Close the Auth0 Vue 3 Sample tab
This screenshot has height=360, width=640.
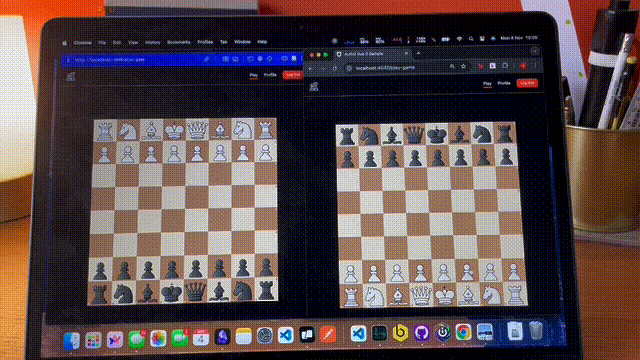406,53
